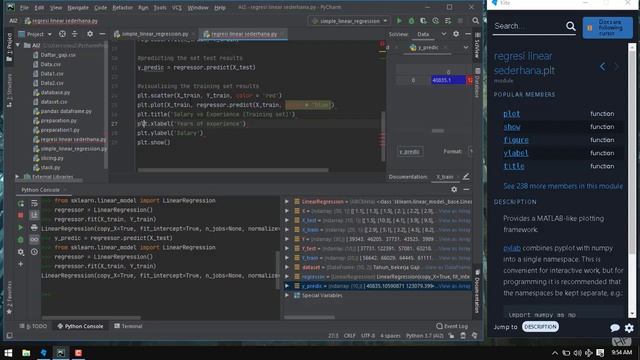Image resolution: width=640 pixels, height=360 pixels.
Task: Stop the Python console with red square
Action: [x=21, y=215]
